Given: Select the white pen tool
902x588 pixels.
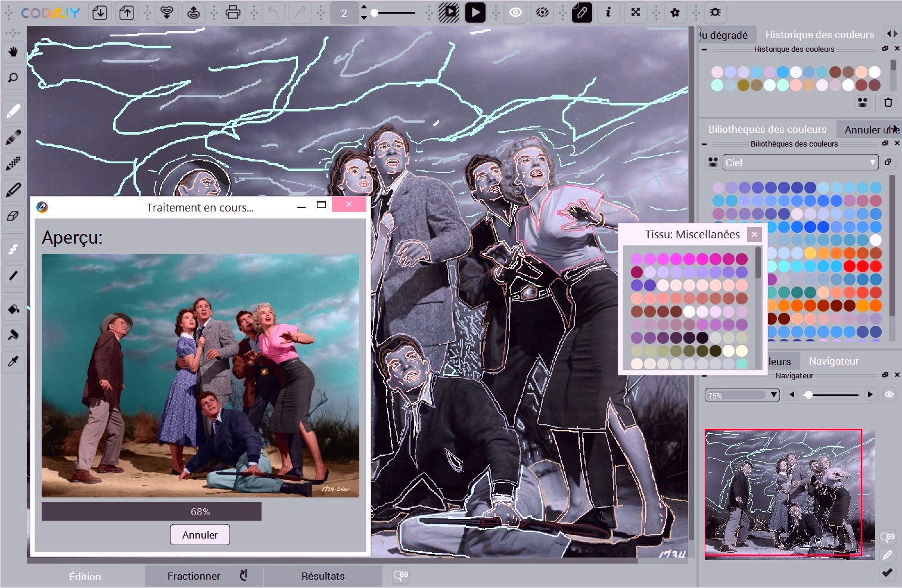Looking at the screenshot, I should (13, 111).
